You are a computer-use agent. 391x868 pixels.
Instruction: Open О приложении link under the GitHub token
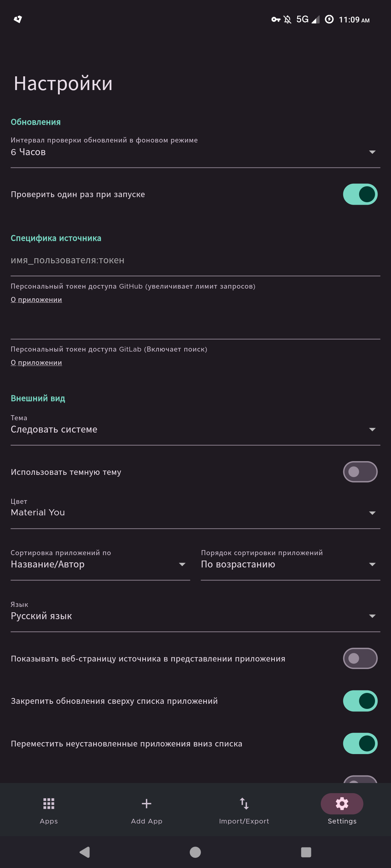pos(36,299)
